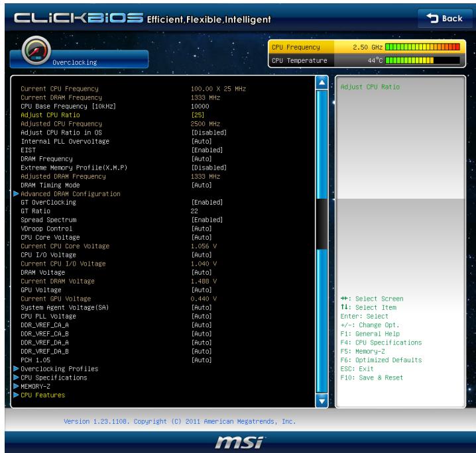Click the ClickBIOS logo
This screenshot has height=453, width=476.
79,18
